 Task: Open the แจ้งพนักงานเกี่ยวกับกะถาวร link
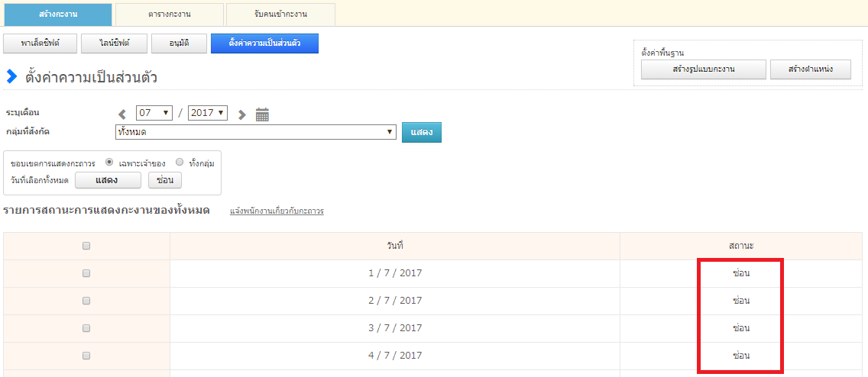[277, 211]
